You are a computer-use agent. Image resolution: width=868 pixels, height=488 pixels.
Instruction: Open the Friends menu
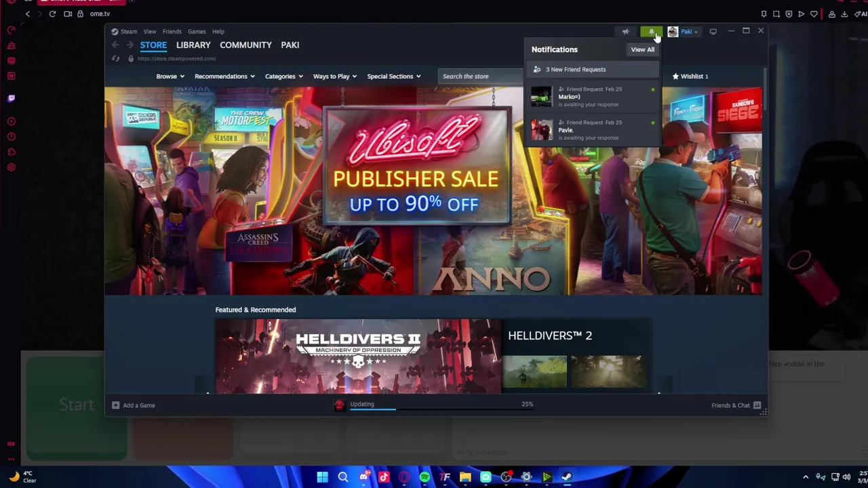[172, 31]
